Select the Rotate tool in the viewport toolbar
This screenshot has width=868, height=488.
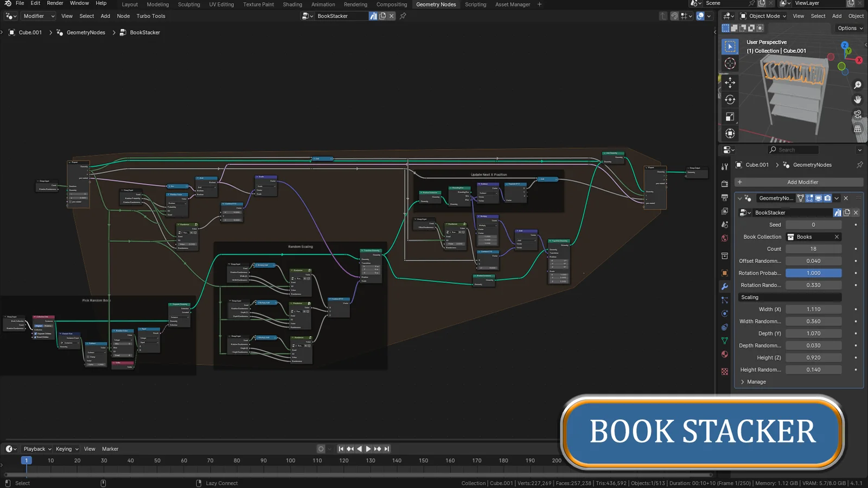point(730,100)
